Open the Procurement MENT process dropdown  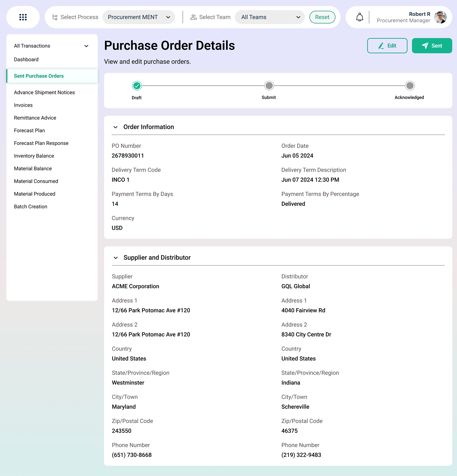click(x=139, y=17)
